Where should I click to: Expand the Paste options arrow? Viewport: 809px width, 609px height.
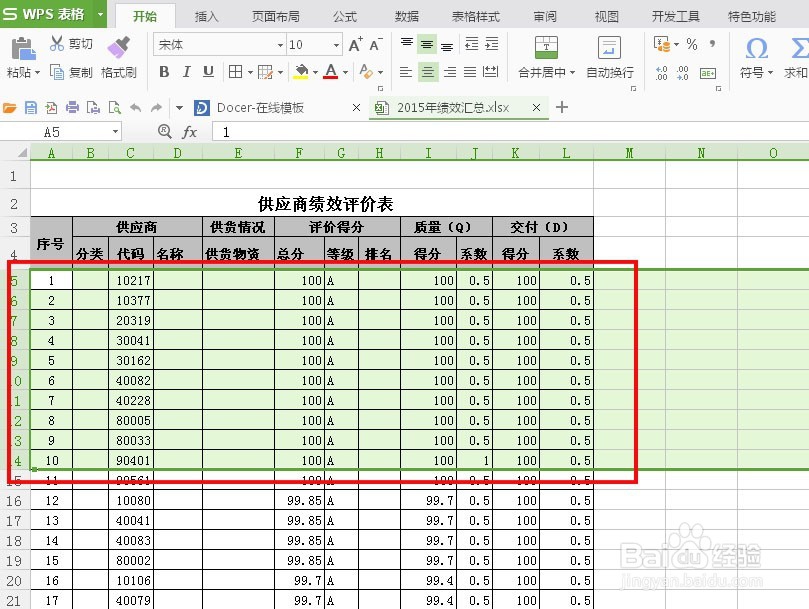37,72
